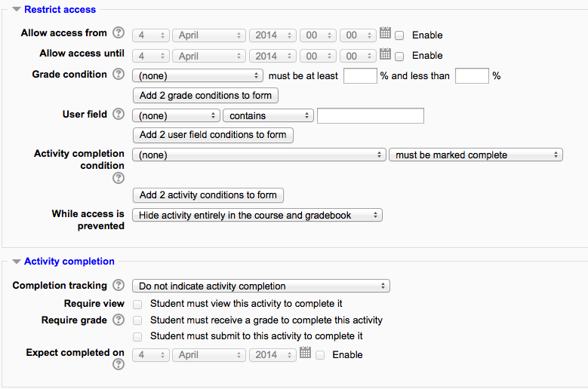Open help for Allow access from

(119, 33)
